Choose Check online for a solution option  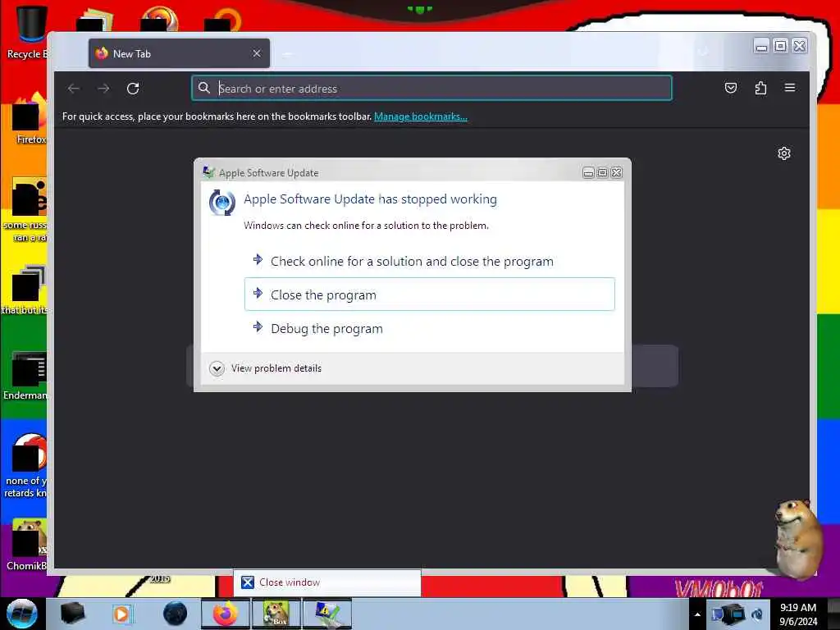point(429,262)
